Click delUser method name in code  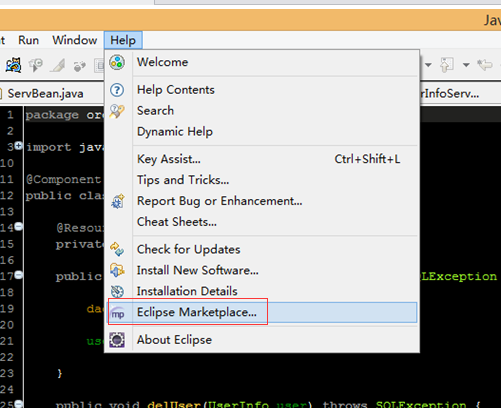point(173,404)
